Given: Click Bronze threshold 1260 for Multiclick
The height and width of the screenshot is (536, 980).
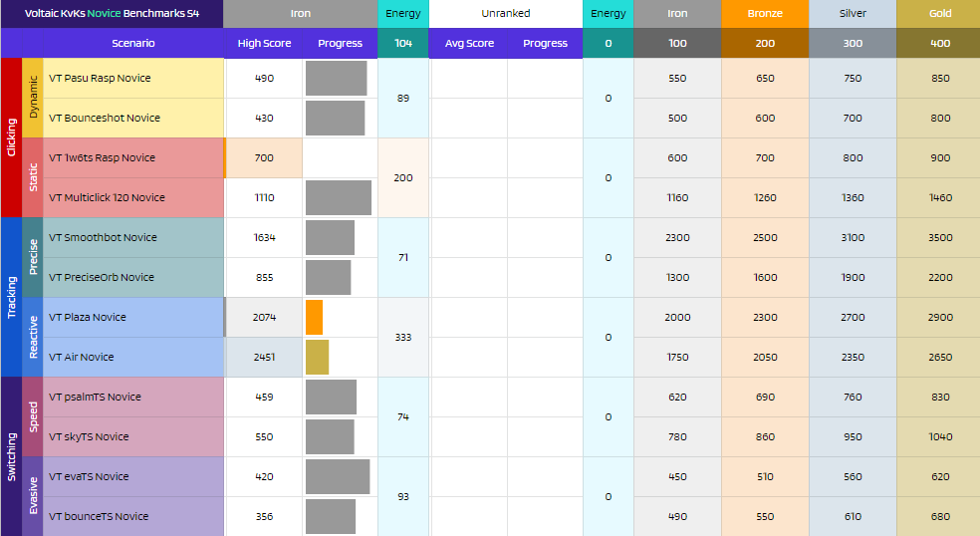Looking at the screenshot, I should point(765,197).
